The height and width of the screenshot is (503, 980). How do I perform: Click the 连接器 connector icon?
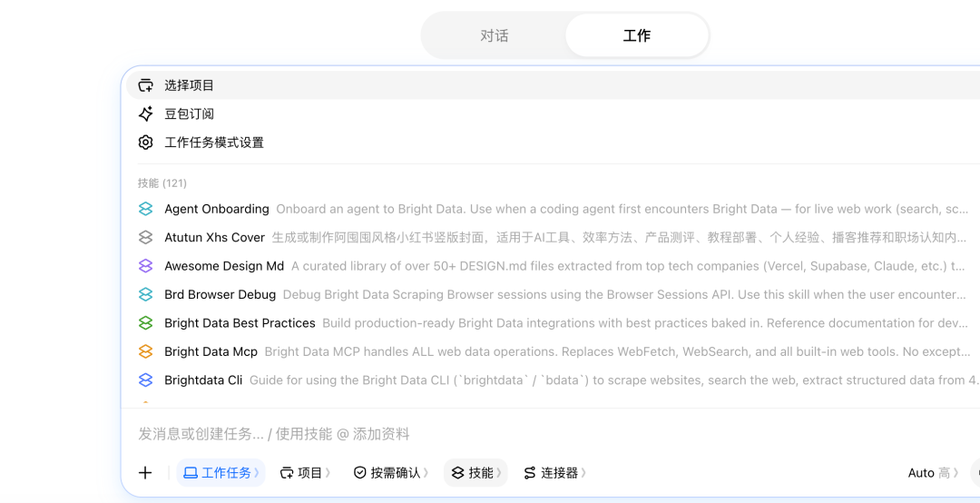pos(530,473)
